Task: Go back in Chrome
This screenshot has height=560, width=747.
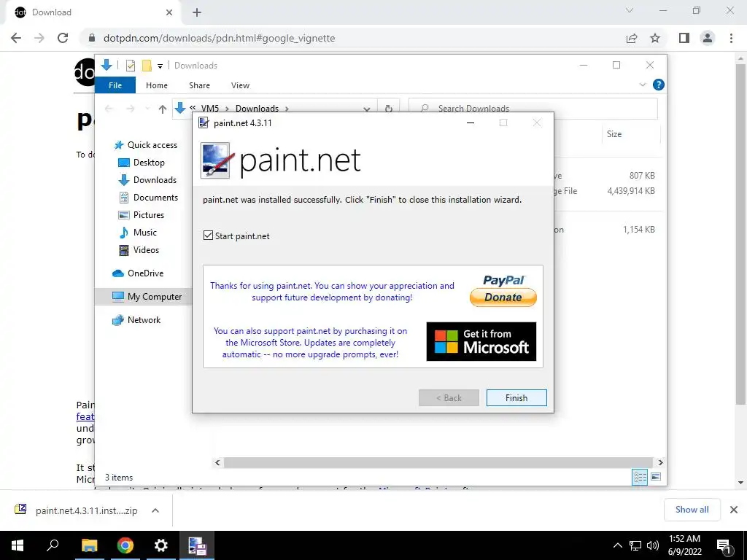Action: pos(16,38)
